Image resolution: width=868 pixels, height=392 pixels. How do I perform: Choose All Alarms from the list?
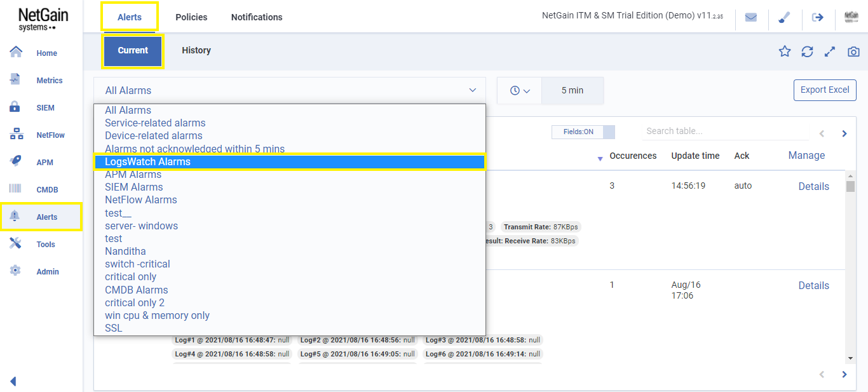[290, 110]
